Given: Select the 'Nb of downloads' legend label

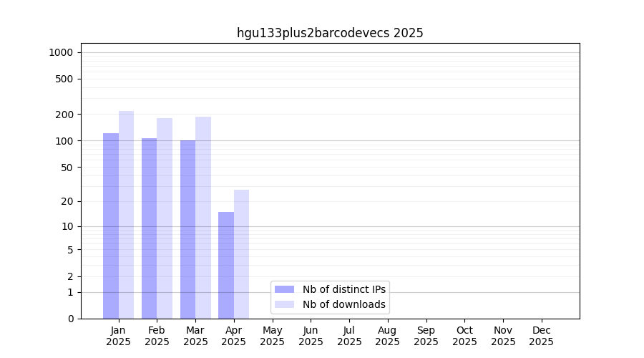Looking at the screenshot, I should pyautogui.click(x=343, y=304).
